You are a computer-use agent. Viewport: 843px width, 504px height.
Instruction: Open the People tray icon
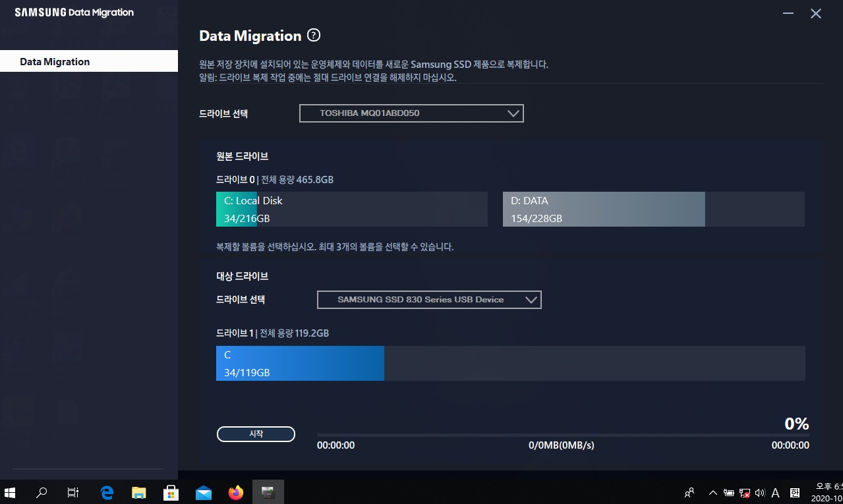(689, 492)
